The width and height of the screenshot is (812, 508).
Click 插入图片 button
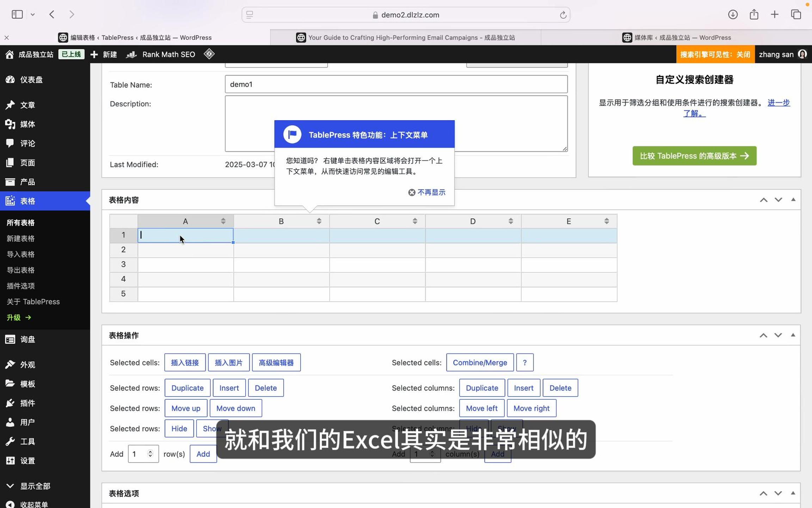point(229,363)
